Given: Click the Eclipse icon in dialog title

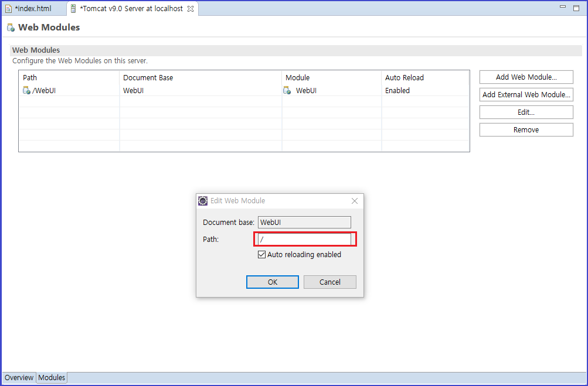Looking at the screenshot, I should click(202, 201).
